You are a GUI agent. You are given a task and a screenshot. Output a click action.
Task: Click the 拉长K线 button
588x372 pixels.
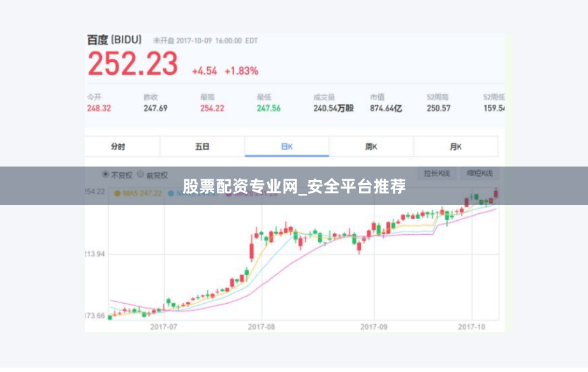click(x=437, y=173)
